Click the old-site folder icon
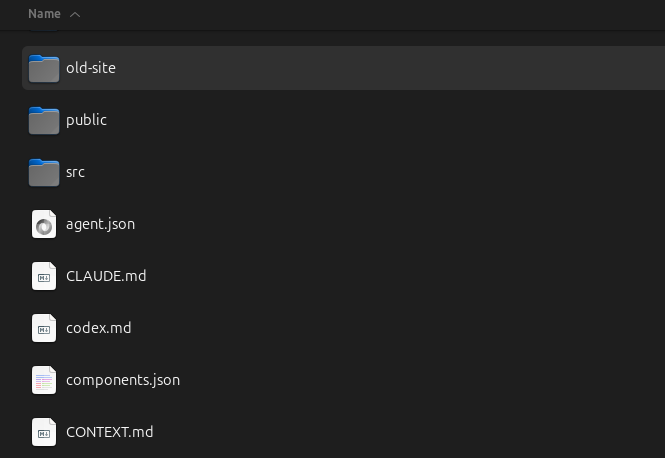Viewport: 665px width, 458px height. 44,68
